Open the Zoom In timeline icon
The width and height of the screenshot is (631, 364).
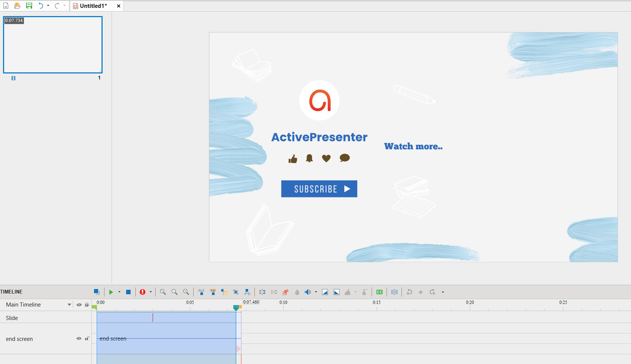pos(186,292)
